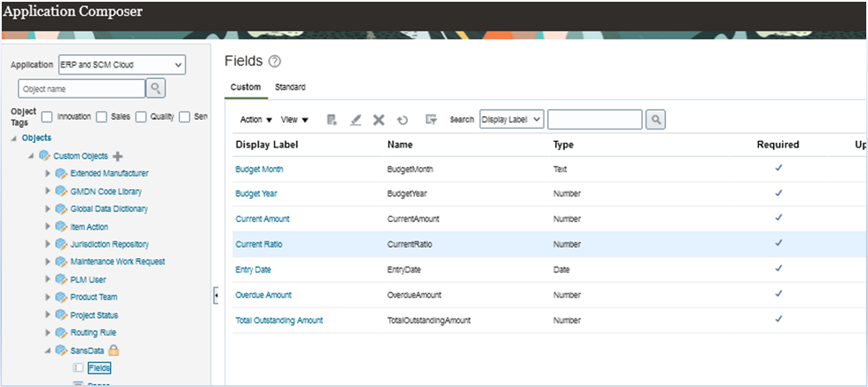Sort by Required column header

778,145
